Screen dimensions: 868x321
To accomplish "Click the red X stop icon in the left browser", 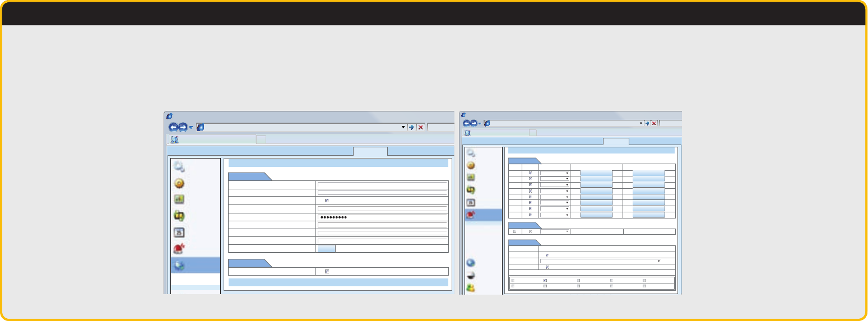I will [420, 128].
